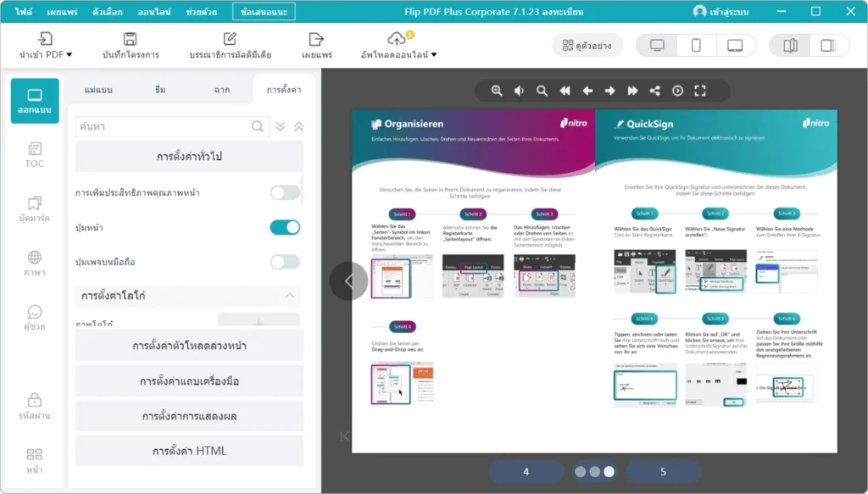Collapse the การตั้งค่าโลโก้ section
Viewport: 868px width, 494px height.
(290, 296)
